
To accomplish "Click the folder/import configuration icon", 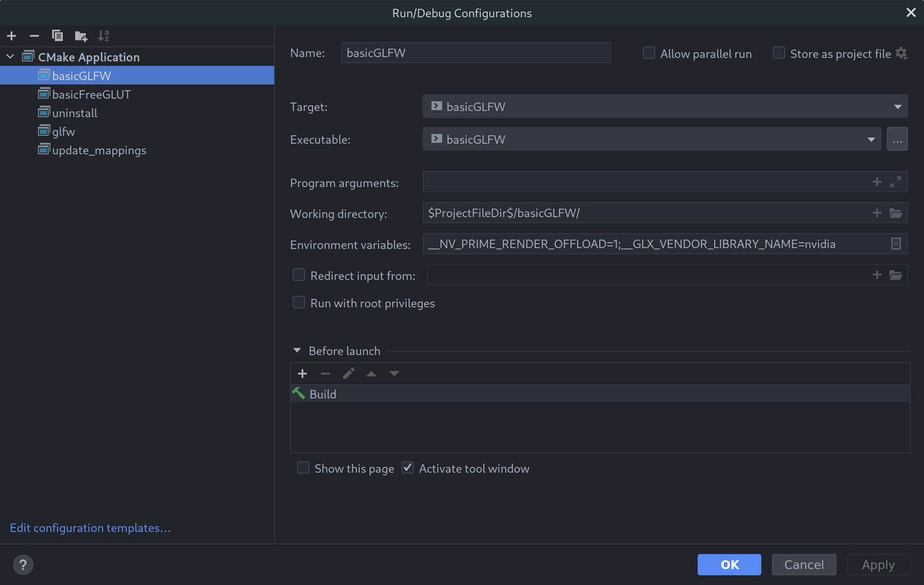I will tap(81, 35).
